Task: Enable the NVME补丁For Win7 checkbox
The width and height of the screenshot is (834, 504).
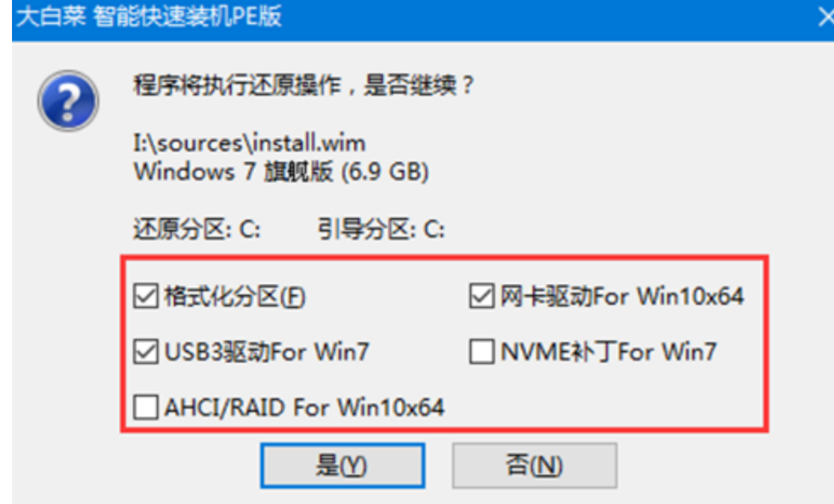Action: (x=482, y=352)
